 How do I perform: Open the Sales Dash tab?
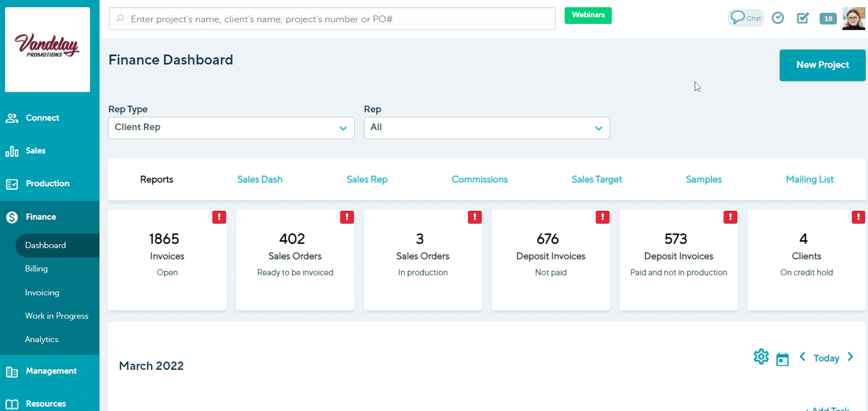click(x=260, y=180)
